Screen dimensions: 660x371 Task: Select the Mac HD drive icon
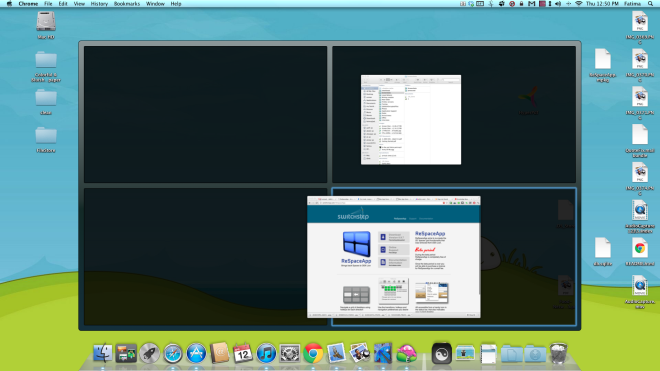[46, 21]
